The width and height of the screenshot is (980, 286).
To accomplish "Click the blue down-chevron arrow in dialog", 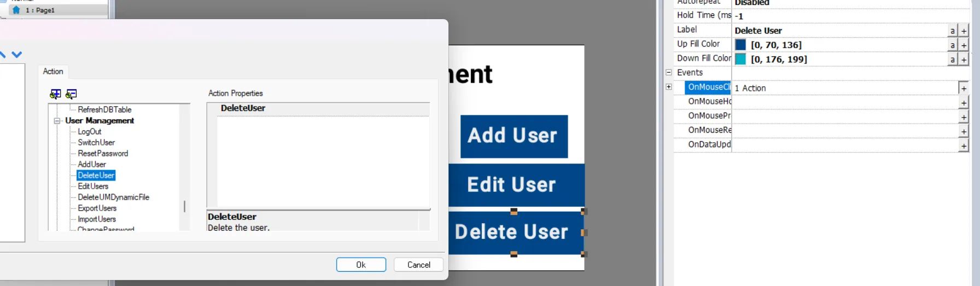I will point(17,55).
